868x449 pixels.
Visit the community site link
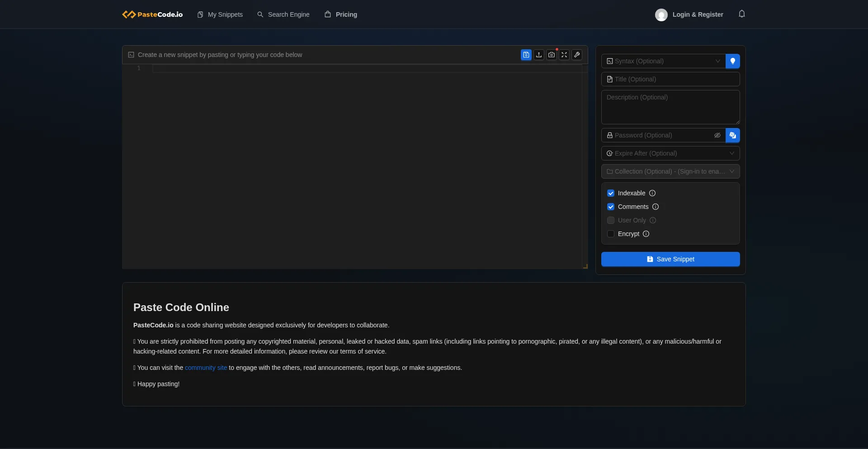206,368
